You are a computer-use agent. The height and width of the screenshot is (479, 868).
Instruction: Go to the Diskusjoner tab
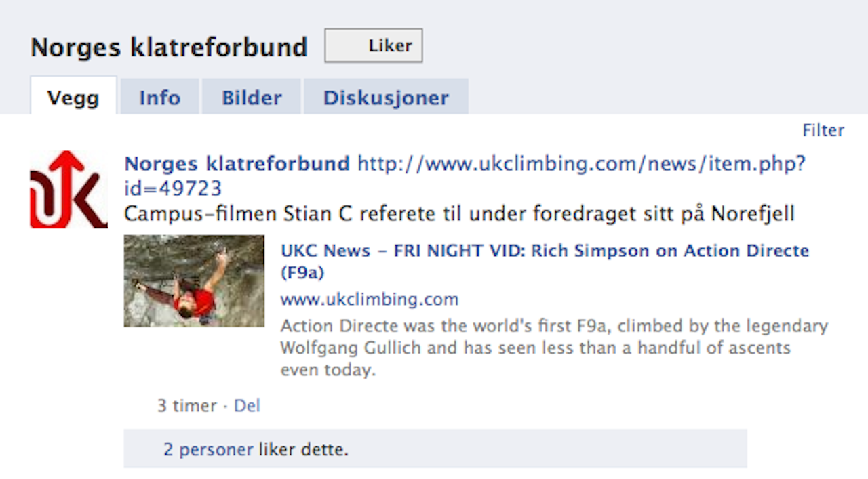click(386, 97)
